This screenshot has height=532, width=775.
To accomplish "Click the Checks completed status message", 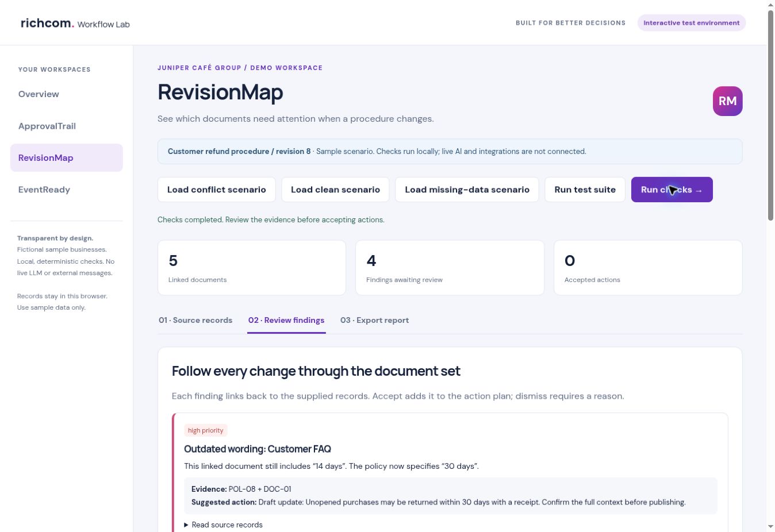I will pyautogui.click(x=271, y=219).
